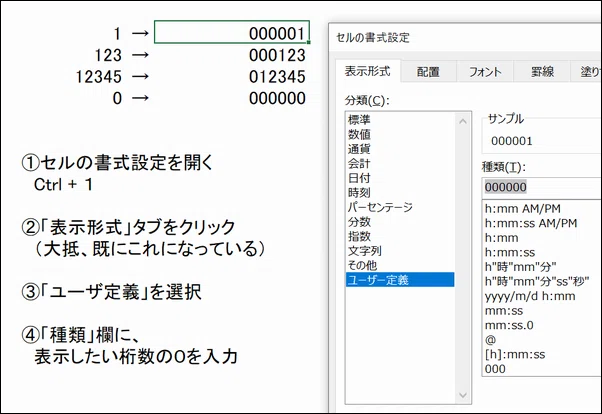Switch to the 表示形式 tab

click(367, 71)
